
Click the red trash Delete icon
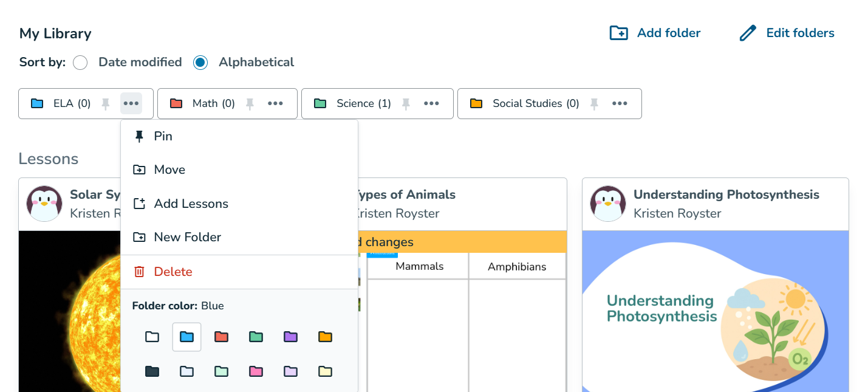pyautogui.click(x=139, y=272)
